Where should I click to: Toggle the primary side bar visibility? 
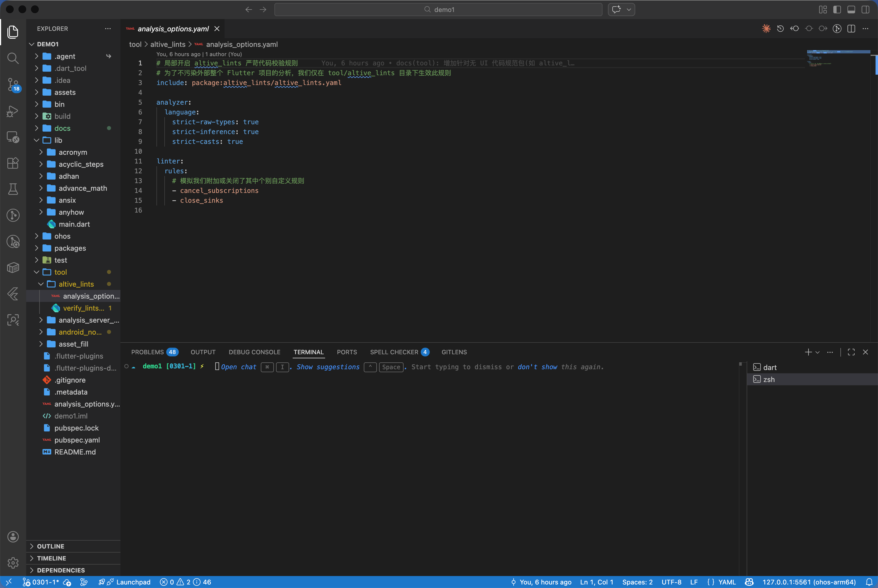pos(837,9)
